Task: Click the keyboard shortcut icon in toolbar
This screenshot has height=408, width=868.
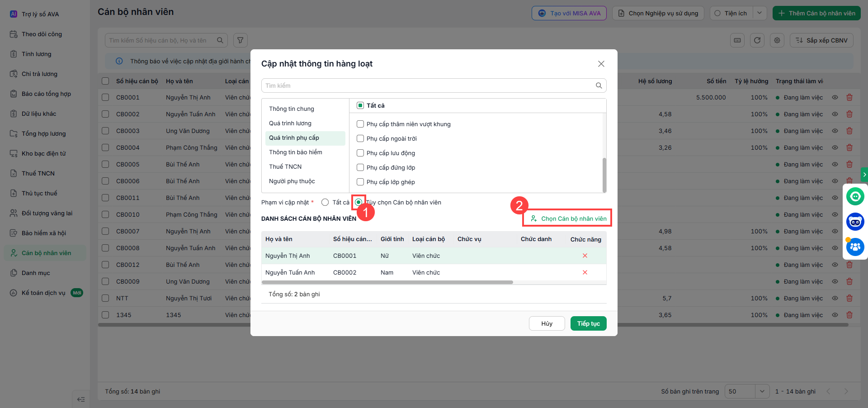Action: (x=737, y=40)
